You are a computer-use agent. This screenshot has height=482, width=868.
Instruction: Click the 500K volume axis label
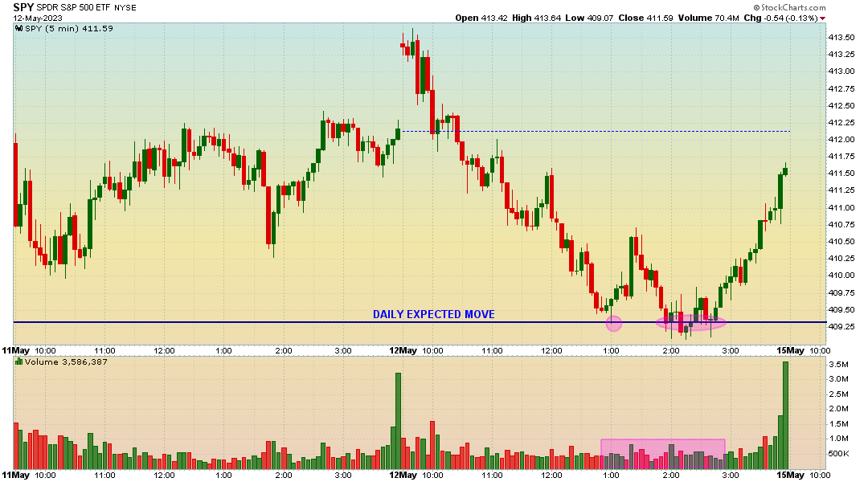[x=838, y=453]
